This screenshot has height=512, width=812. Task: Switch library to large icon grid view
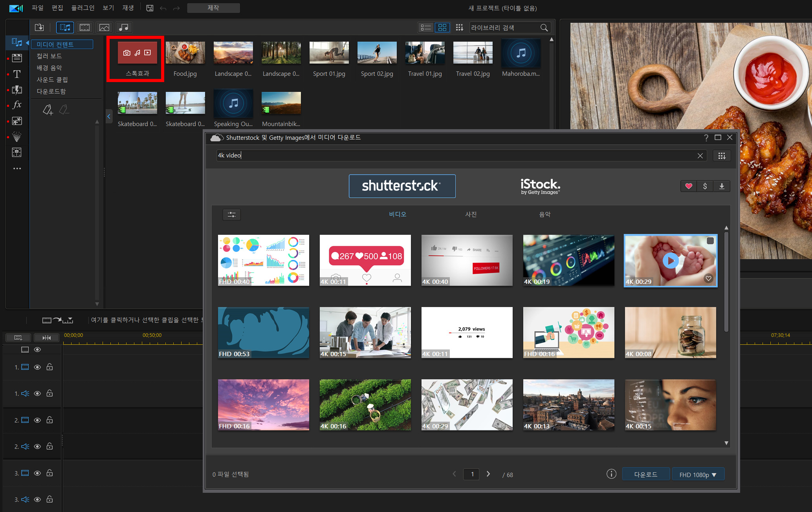(x=442, y=27)
